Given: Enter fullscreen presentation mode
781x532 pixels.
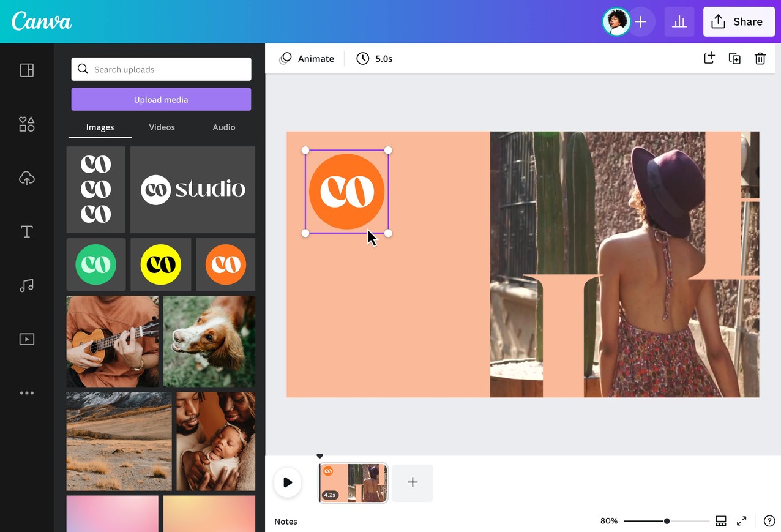Looking at the screenshot, I should pos(741,521).
